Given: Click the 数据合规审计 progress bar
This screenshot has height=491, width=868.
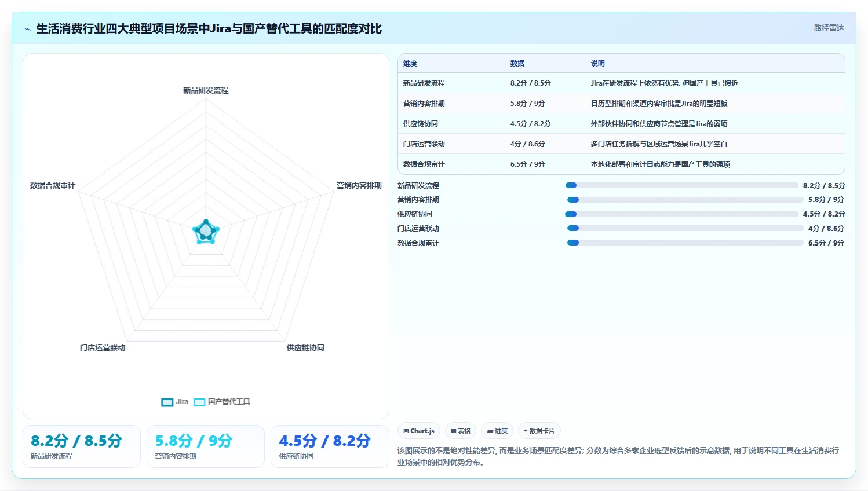Looking at the screenshot, I should [x=685, y=243].
